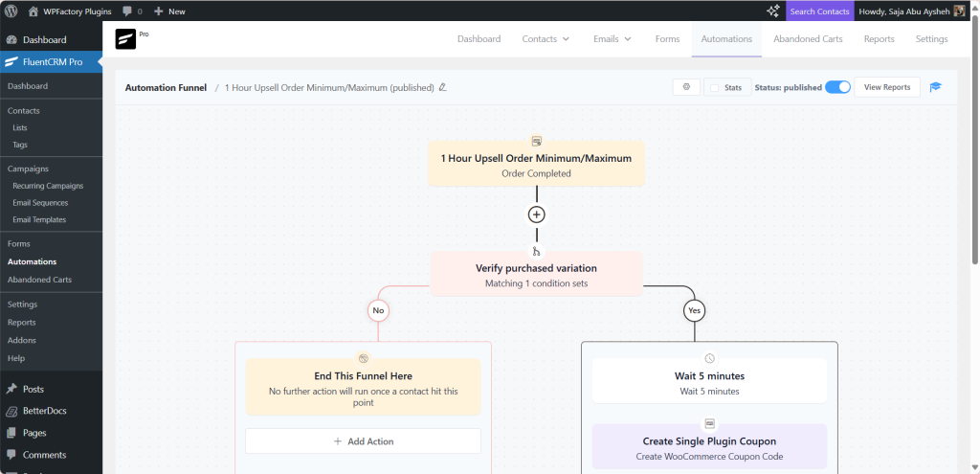Screen dimensions: 980x474
Task: Open Settings in the sidebar submenu
Action: click(23, 305)
